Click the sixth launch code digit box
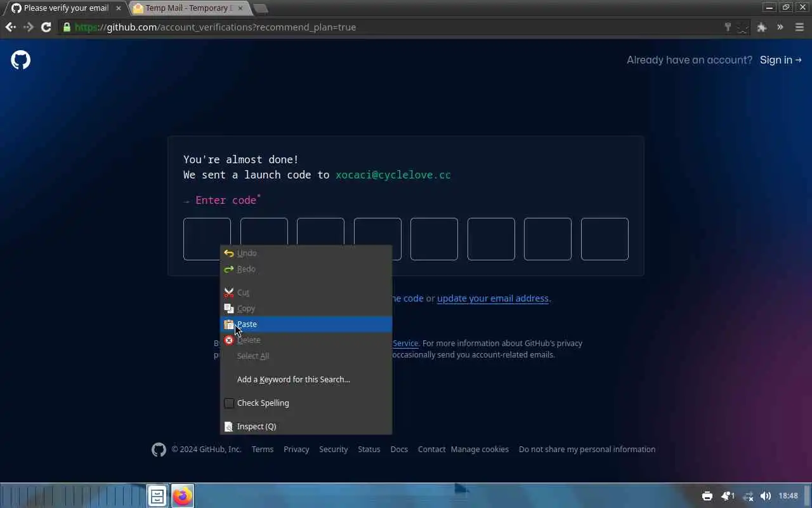This screenshot has width=812, height=508. coord(491,239)
